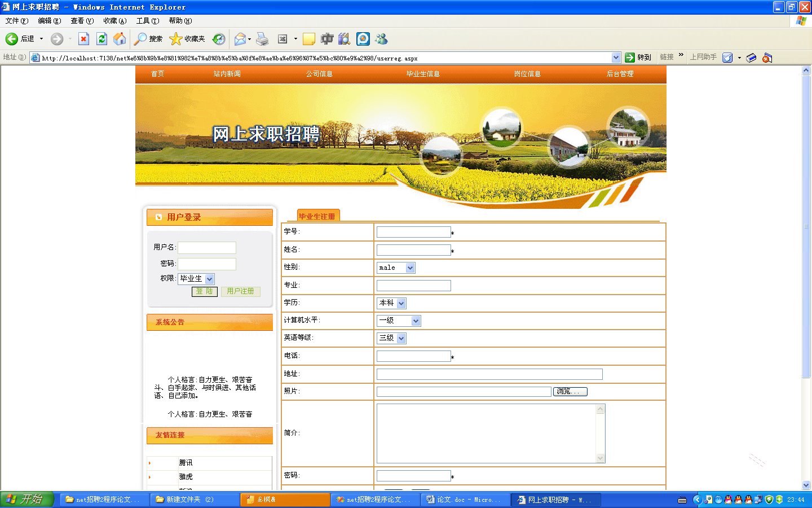Screen dimensions: 812x508
Task: Click the Refresh page icon
Action: 101,38
